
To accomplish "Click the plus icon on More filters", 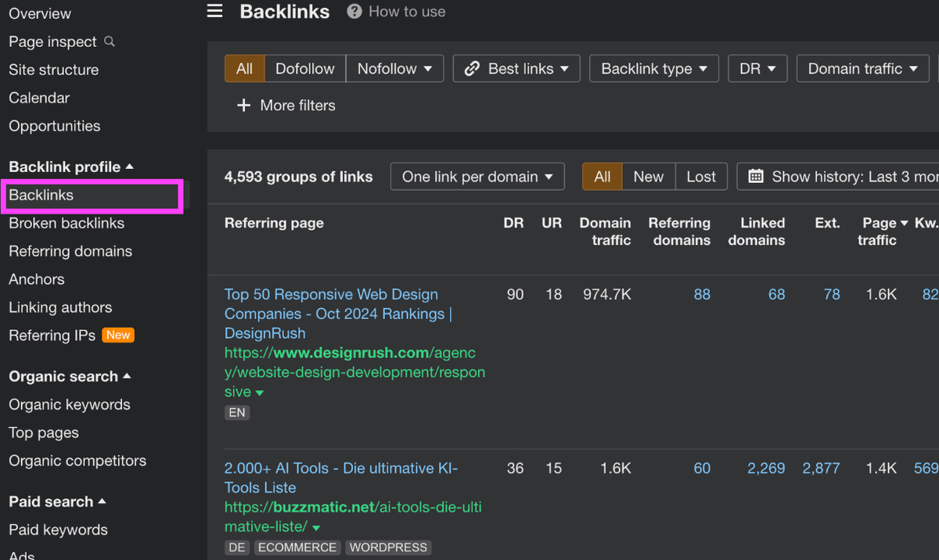I will 244,105.
